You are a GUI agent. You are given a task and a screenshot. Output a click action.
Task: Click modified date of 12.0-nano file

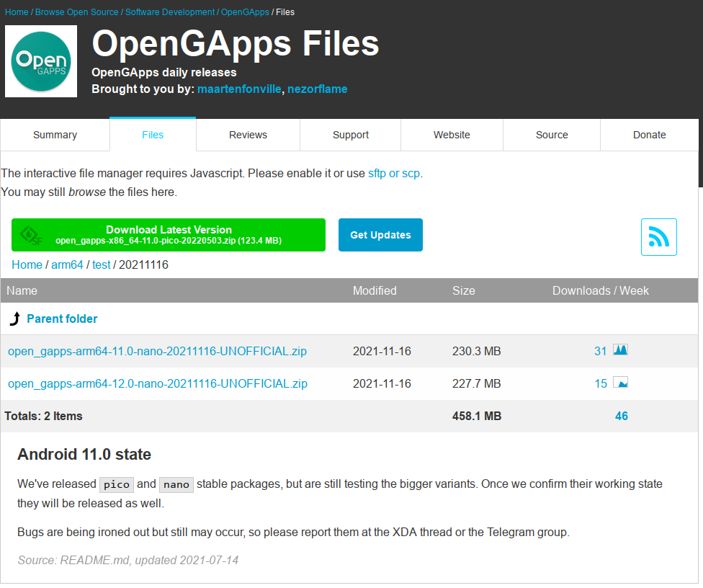coord(382,383)
